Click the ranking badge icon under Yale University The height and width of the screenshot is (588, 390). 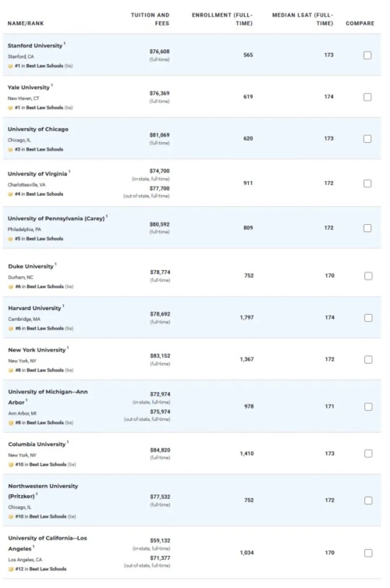coord(10,108)
